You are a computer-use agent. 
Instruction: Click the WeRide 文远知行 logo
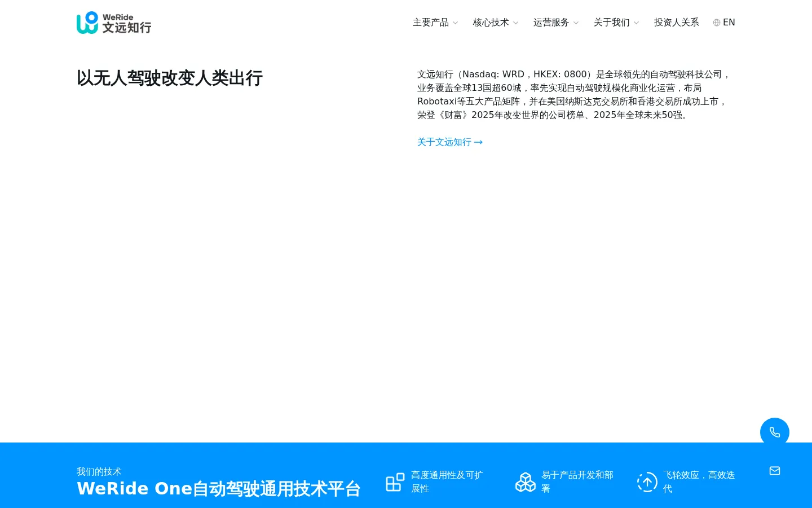coord(114,23)
